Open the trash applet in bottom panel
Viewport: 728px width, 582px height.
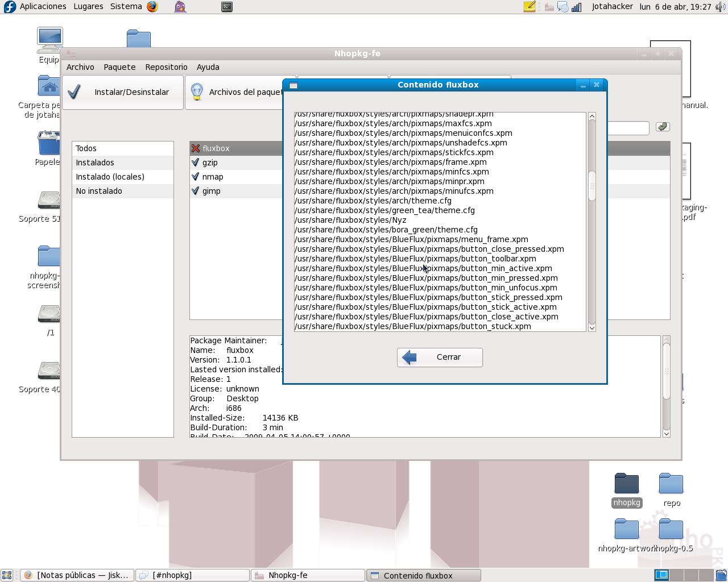pyautogui.click(x=721, y=575)
